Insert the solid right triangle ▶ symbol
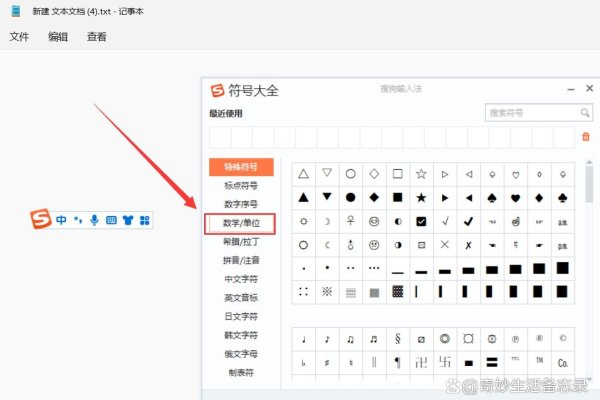Viewport: 600px width, 400px height. coord(445,198)
